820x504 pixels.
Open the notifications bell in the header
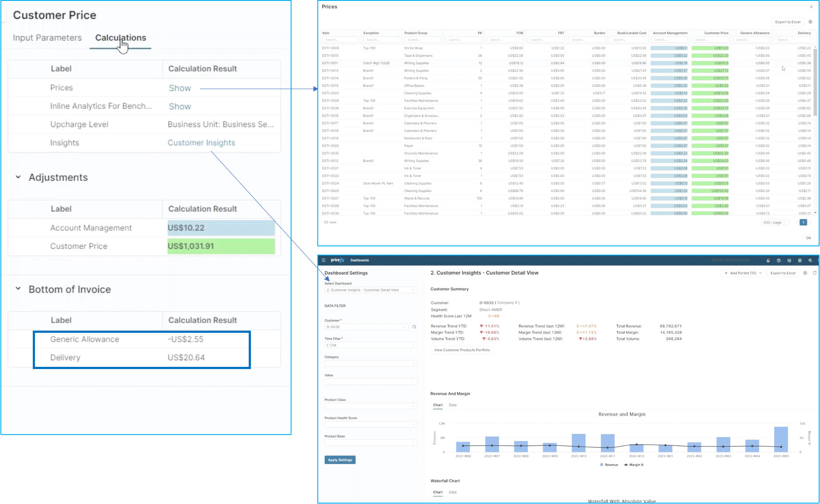click(768, 260)
